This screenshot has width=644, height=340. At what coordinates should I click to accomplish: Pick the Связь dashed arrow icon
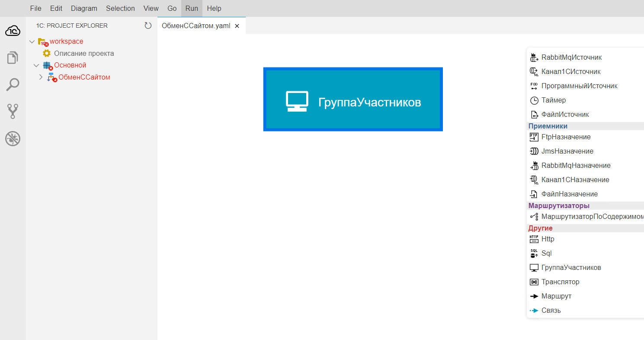[534, 310]
